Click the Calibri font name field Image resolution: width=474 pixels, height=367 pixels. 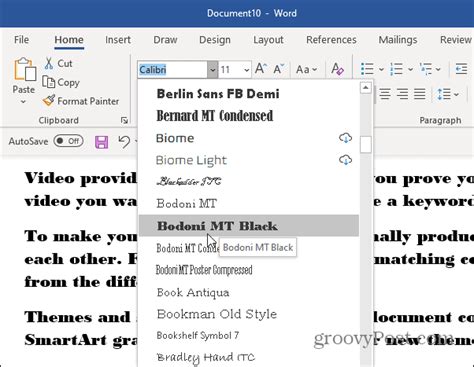pyautogui.click(x=173, y=70)
